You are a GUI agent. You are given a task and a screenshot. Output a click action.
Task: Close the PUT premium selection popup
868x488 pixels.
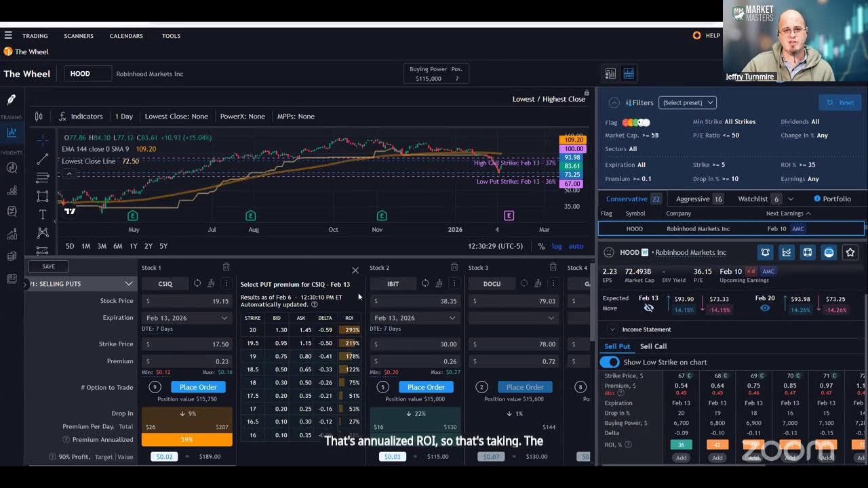(355, 270)
